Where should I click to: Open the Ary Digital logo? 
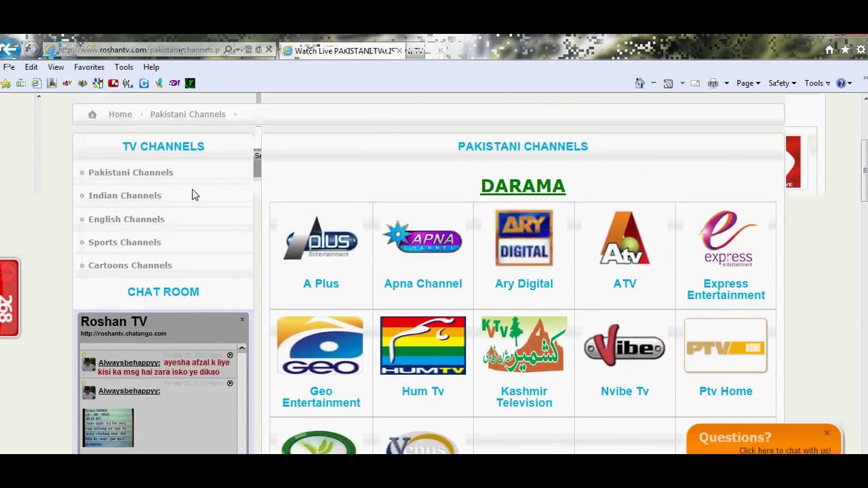point(524,238)
